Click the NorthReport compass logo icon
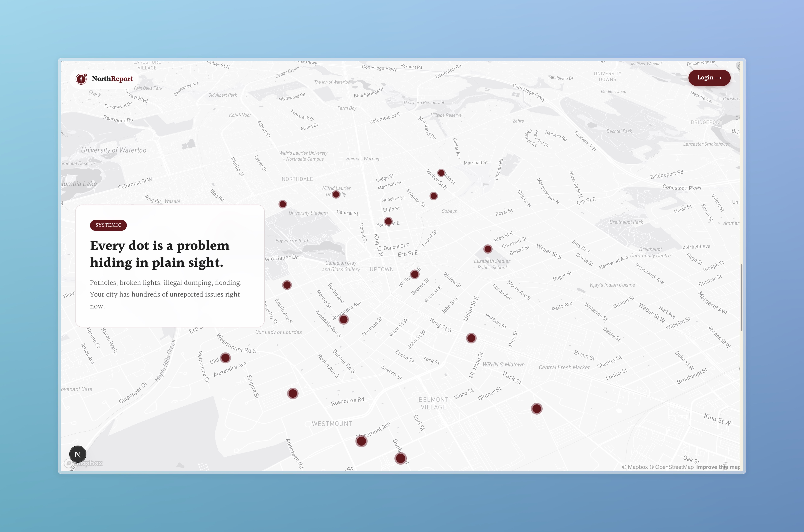The width and height of the screenshot is (804, 532). [81, 79]
